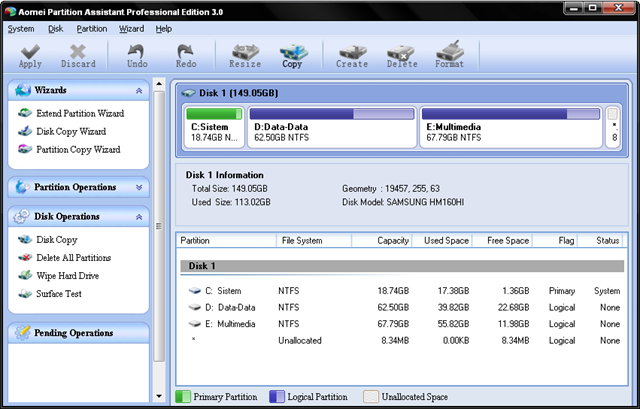Open the Wizard menu
640x409 pixels.
(131, 29)
